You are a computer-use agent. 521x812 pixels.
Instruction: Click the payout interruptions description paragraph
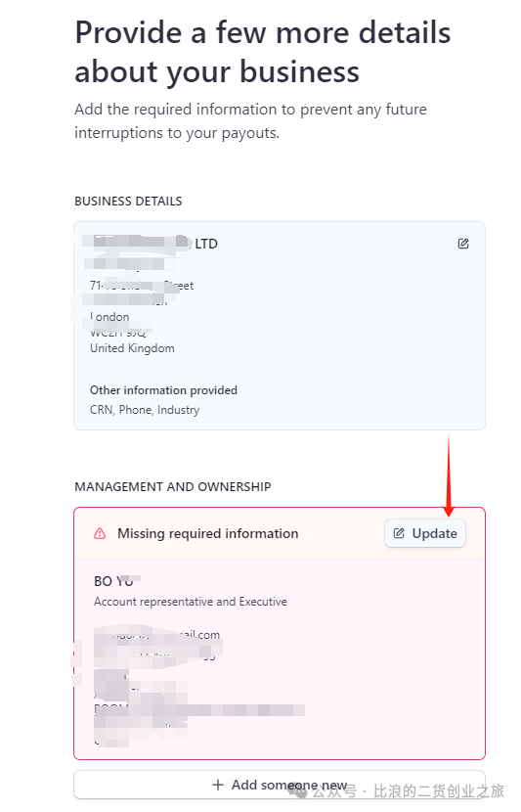pos(251,121)
